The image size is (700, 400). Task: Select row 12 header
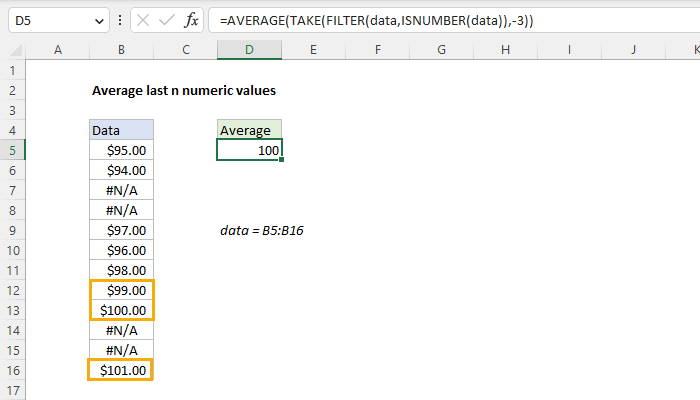(12, 291)
